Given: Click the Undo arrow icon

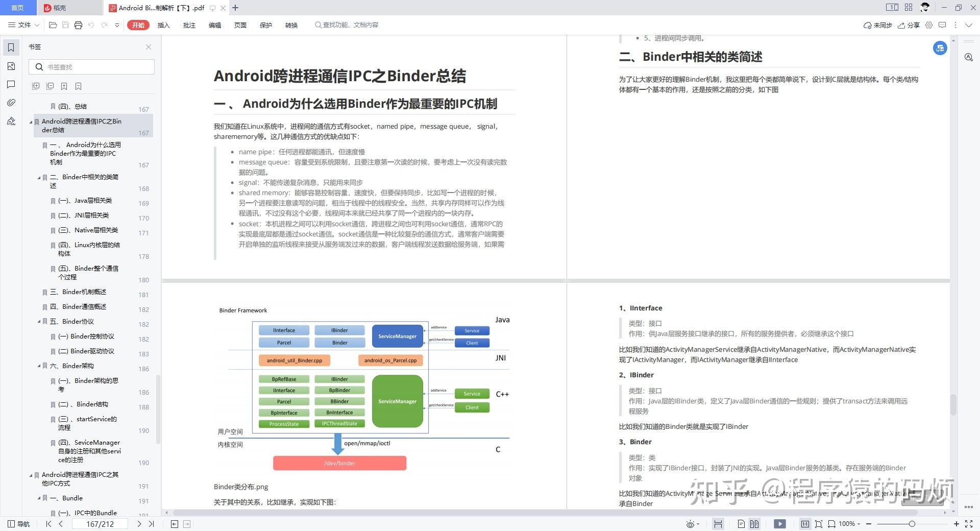Looking at the screenshot, I should [x=91, y=25].
